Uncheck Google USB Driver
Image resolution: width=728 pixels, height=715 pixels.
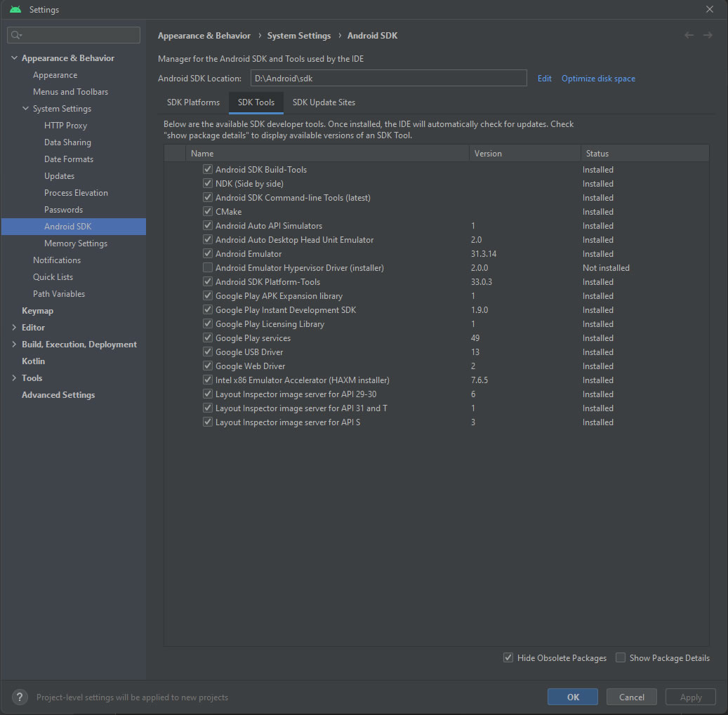click(208, 352)
